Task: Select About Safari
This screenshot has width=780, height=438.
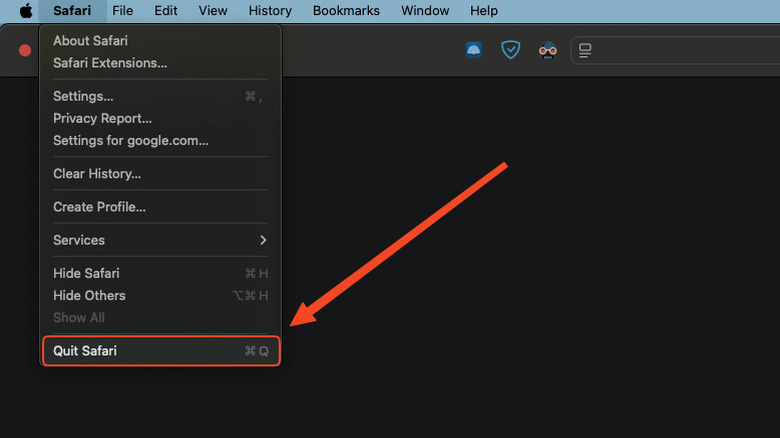Action: pos(160,40)
